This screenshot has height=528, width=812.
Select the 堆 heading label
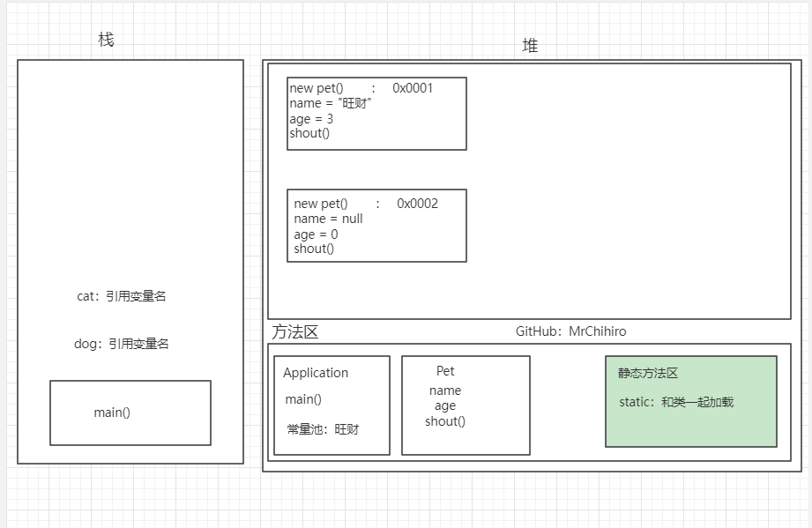[x=530, y=46]
